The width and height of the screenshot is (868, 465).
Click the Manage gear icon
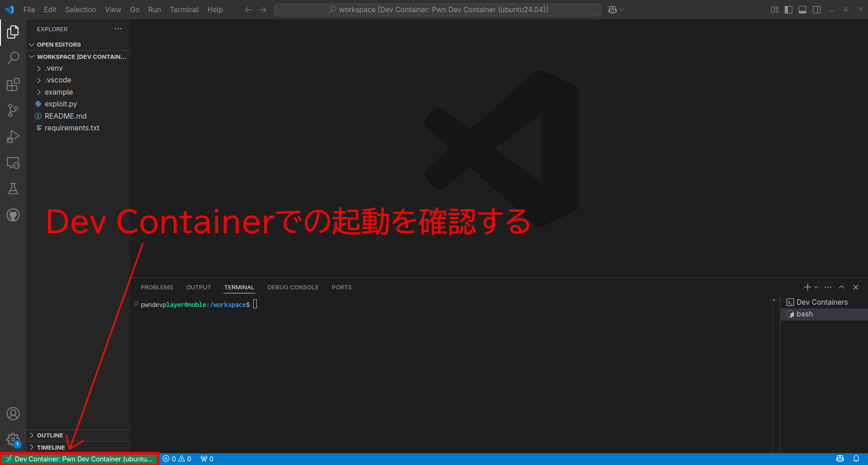(x=13, y=439)
